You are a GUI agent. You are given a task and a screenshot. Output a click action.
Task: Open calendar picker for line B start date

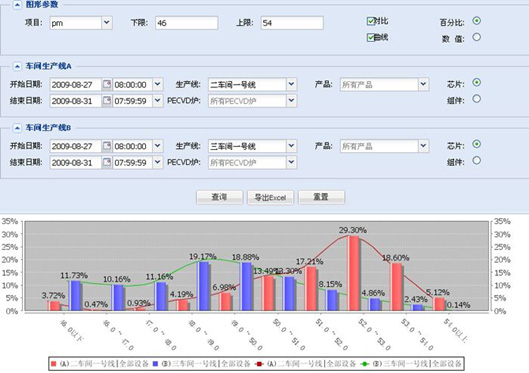[107, 146]
